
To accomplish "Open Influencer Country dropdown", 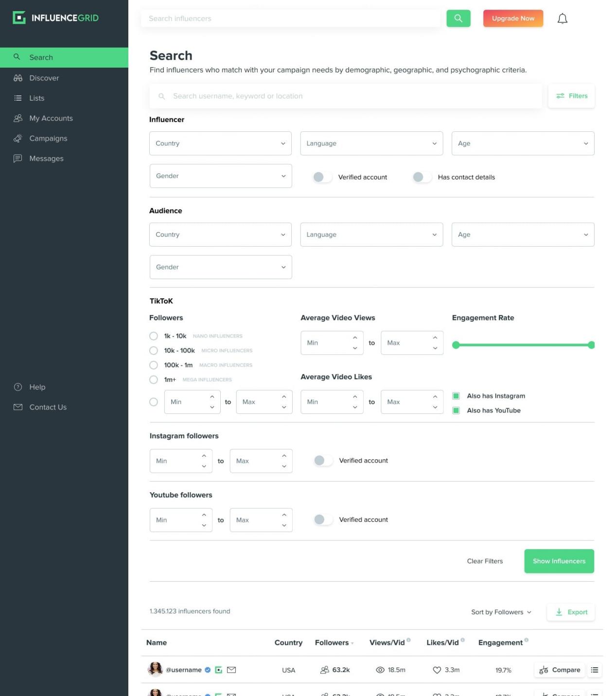I will tap(220, 143).
